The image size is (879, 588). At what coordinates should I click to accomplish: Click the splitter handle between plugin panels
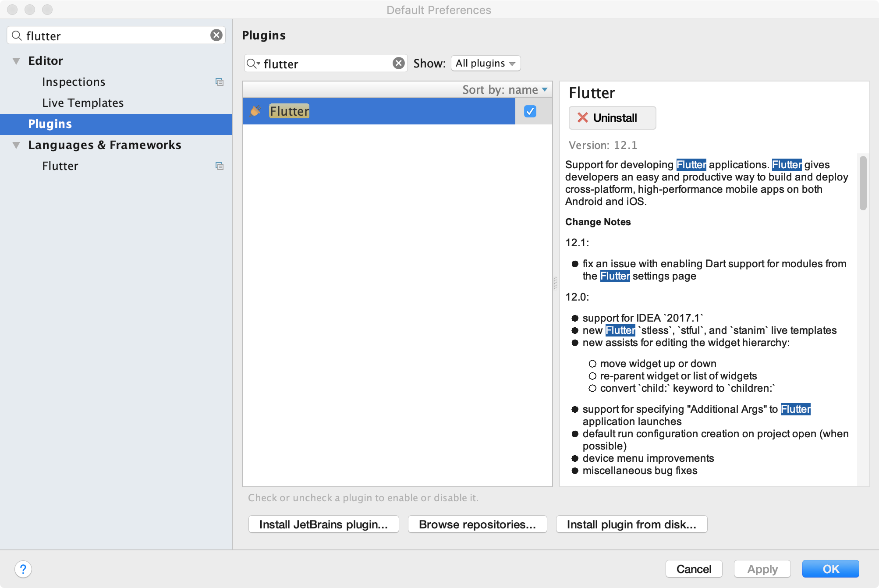[x=556, y=283]
